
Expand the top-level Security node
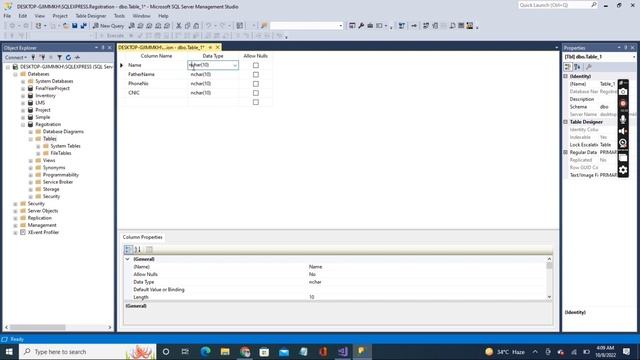pos(15,204)
